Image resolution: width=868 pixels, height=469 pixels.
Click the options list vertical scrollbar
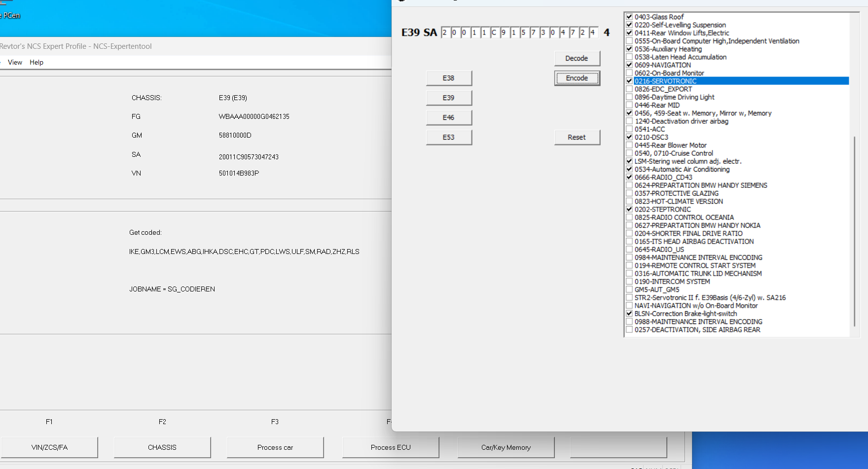pyautogui.click(x=855, y=231)
